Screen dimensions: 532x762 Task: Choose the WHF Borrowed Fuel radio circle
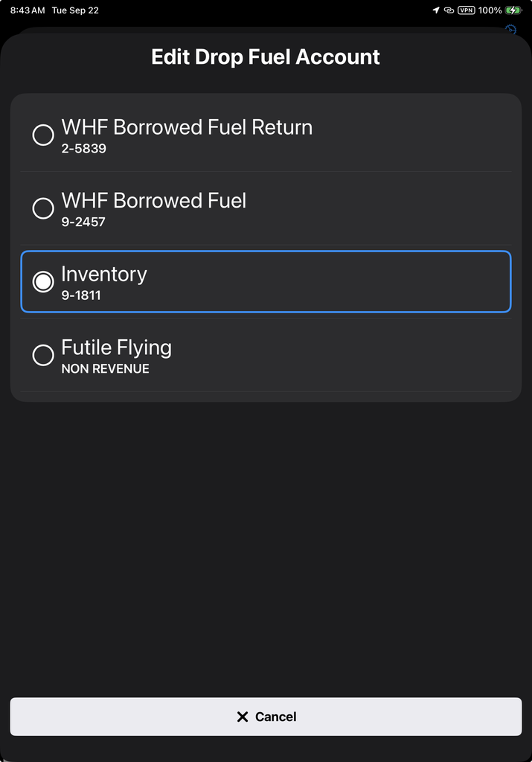(43, 208)
